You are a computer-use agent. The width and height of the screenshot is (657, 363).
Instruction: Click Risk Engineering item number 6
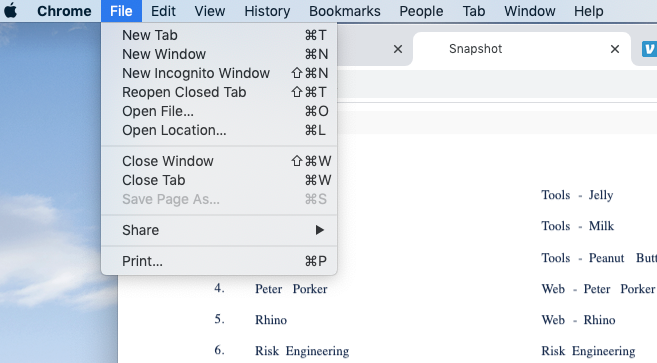[x=302, y=351]
